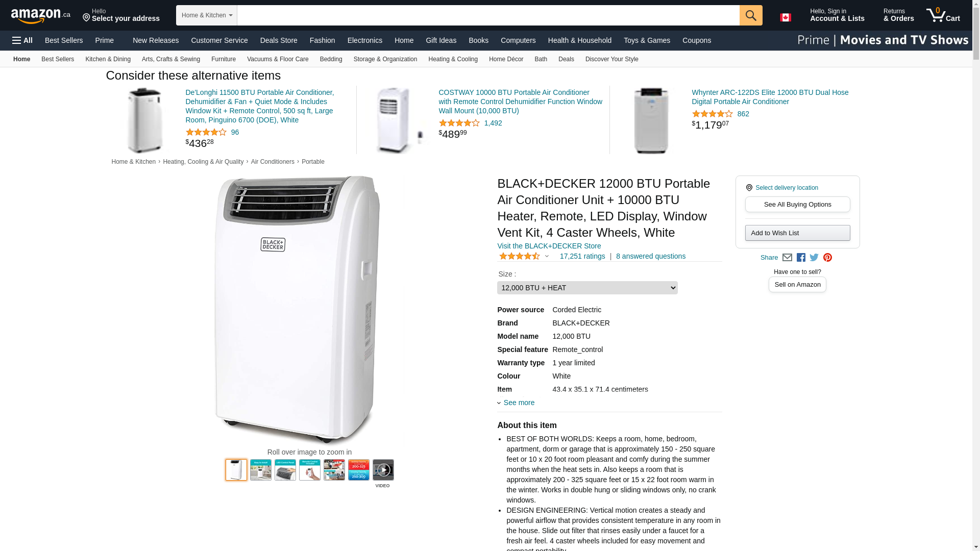
Task: Open the Deals Store menu item
Action: pyautogui.click(x=279, y=40)
